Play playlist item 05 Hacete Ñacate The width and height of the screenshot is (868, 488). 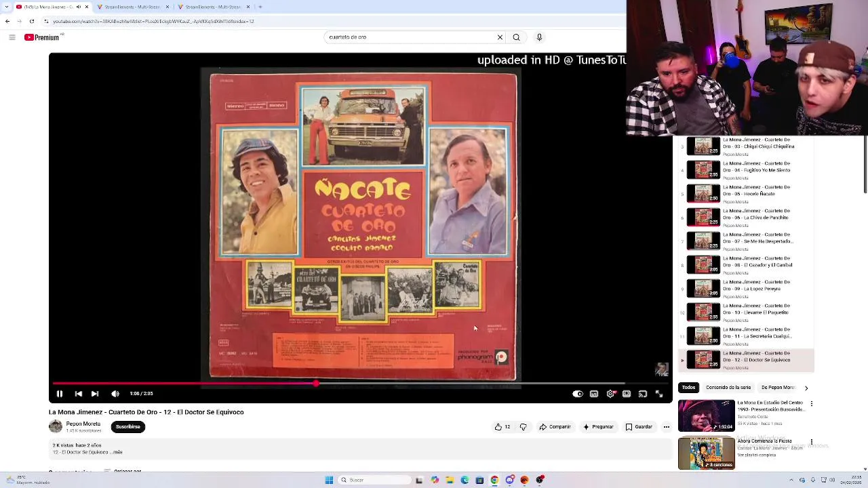click(x=746, y=194)
